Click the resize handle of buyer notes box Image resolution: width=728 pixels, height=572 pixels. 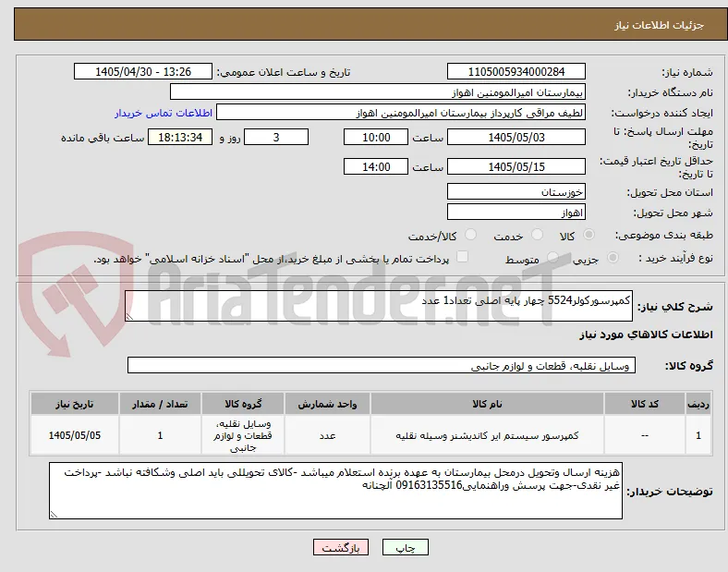(x=54, y=515)
